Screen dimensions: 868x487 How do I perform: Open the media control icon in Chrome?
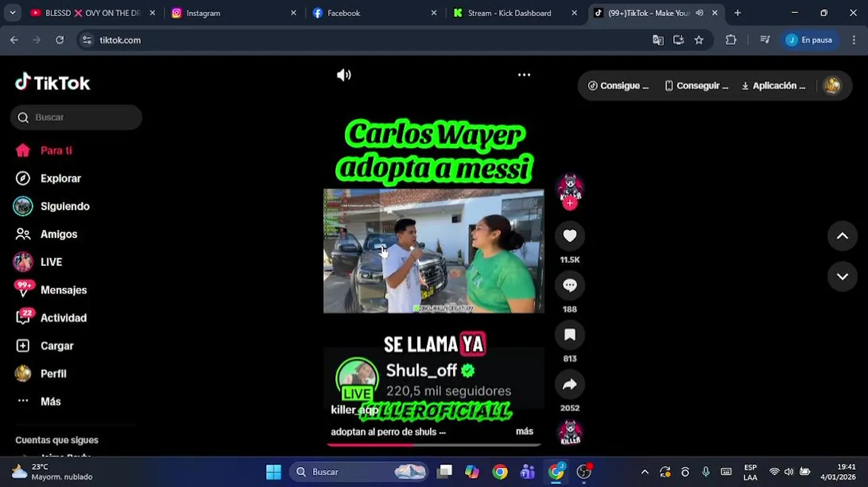pos(765,40)
